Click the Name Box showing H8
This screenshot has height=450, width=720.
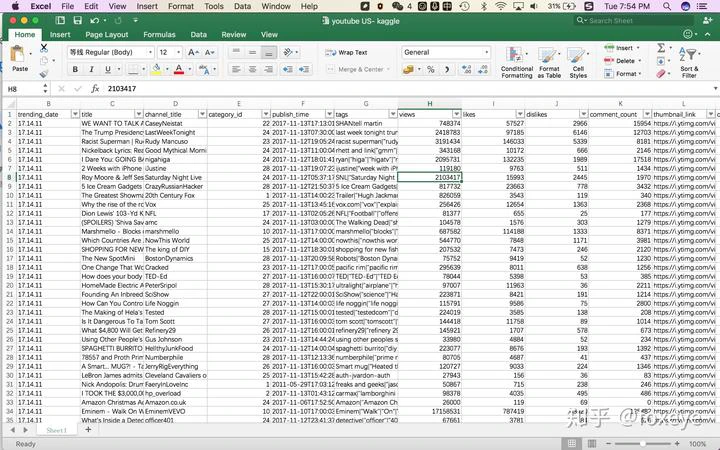tap(23, 89)
